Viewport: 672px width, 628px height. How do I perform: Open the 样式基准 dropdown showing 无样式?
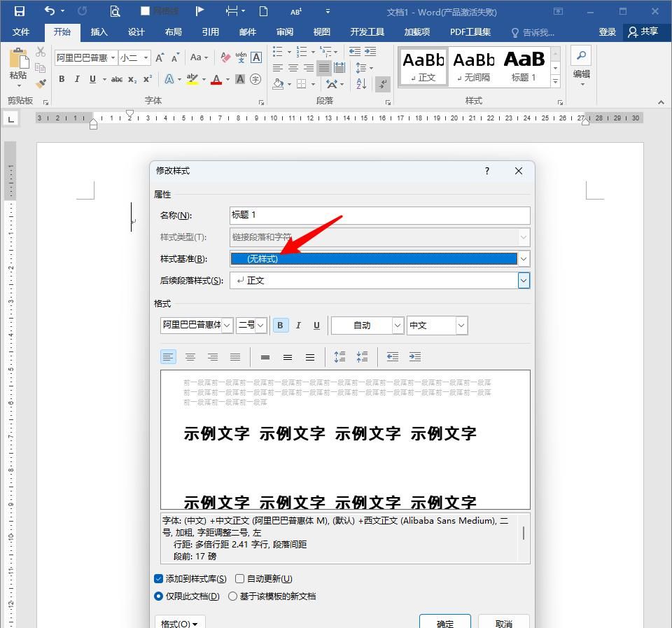point(523,258)
